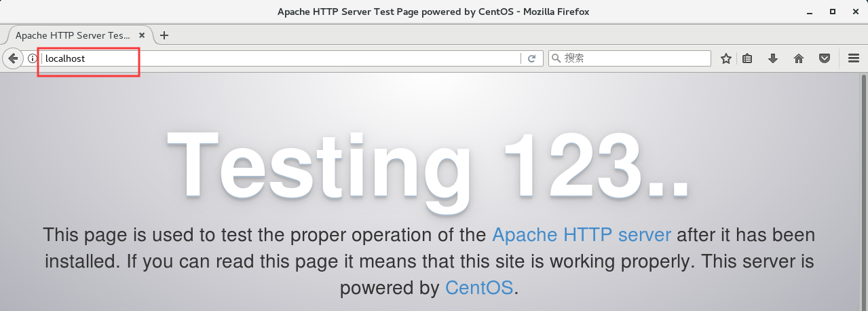Open the Pocket icon
868x311 pixels.
pos(825,58)
